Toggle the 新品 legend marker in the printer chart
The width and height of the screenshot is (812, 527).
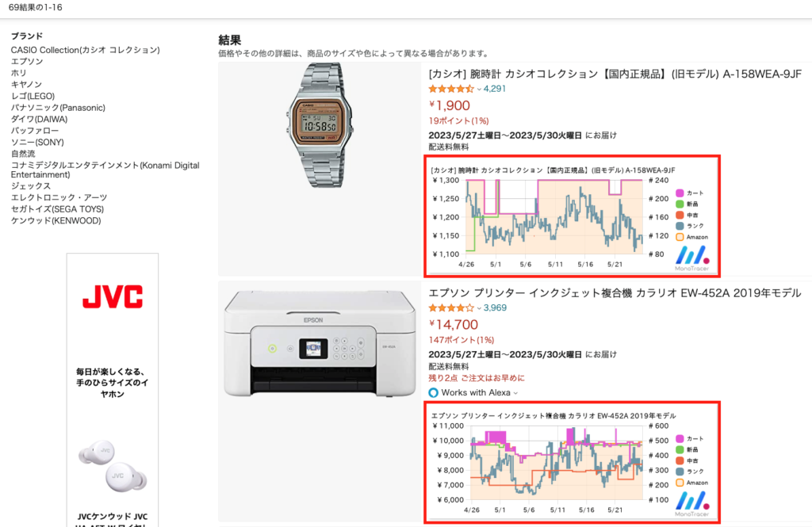[x=680, y=450]
